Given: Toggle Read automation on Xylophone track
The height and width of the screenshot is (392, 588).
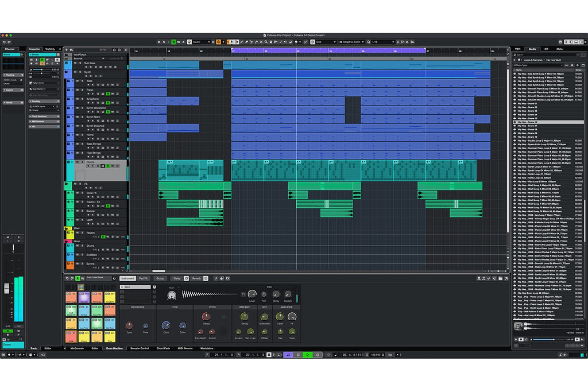Looking at the screenshot, I should coord(107,103).
